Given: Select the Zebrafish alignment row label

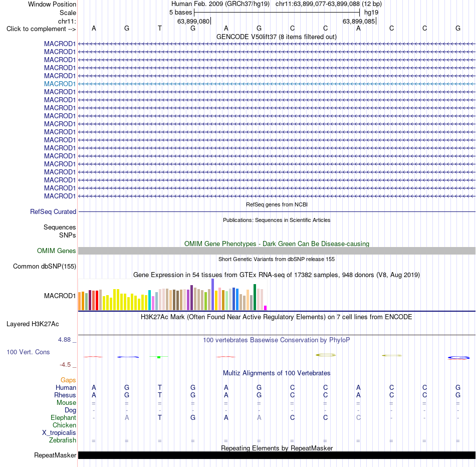Looking at the screenshot, I should pos(63,440).
